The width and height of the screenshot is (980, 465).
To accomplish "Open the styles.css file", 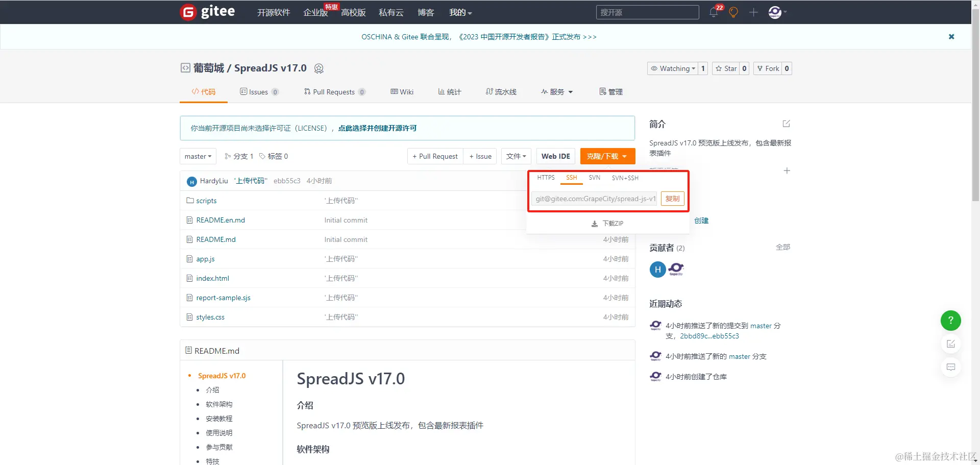I will click(210, 317).
